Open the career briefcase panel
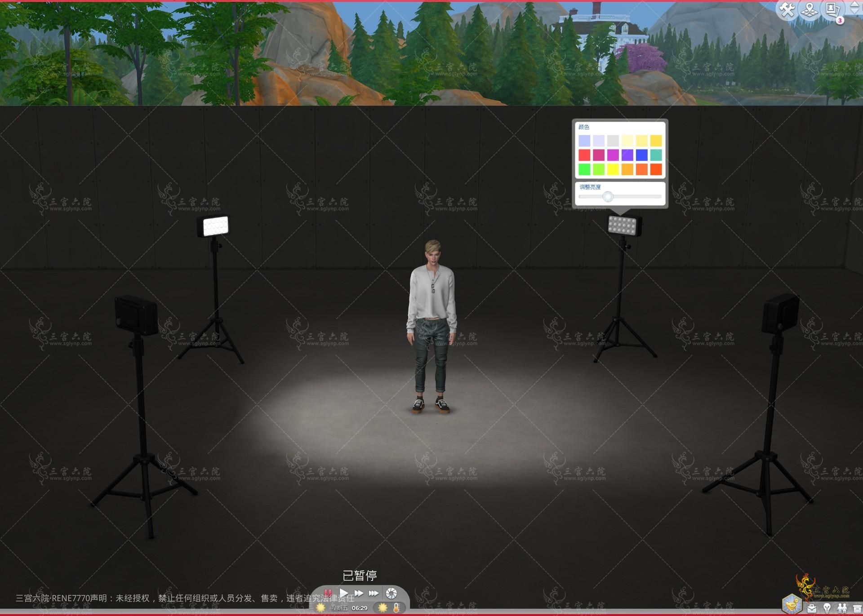This screenshot has height=616, width=863. click(812, 609)
